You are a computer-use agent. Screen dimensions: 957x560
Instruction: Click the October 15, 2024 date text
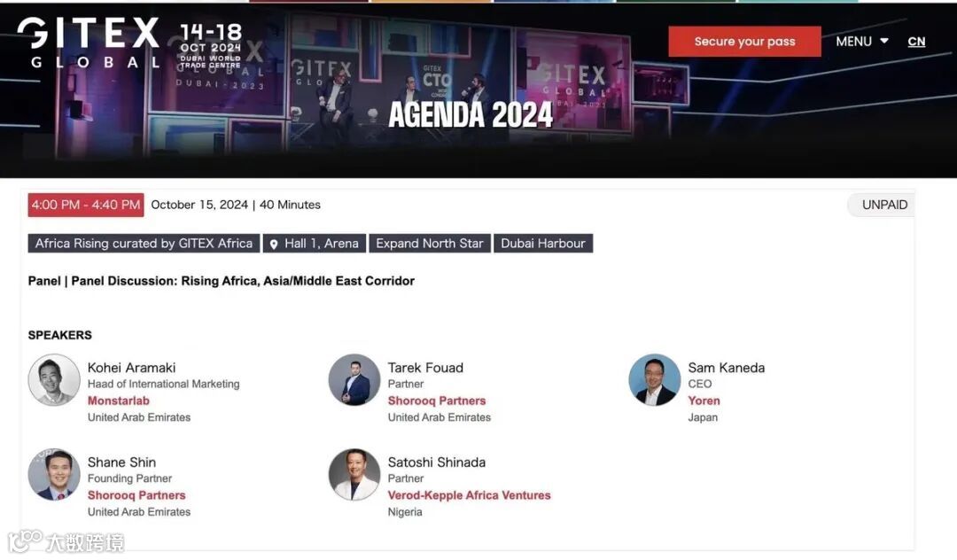[x=199, y=205]
